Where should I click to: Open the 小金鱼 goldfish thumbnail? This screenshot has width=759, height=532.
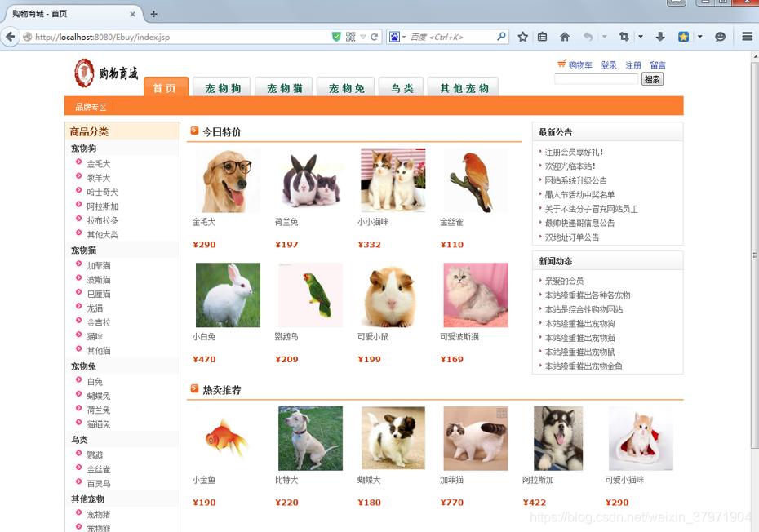(x=228, y=438)
